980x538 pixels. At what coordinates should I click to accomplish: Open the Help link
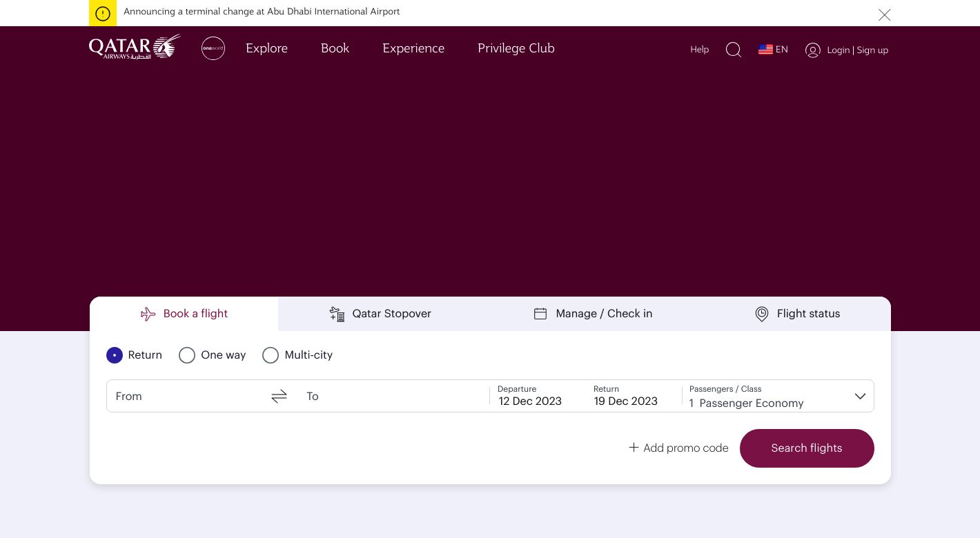[x=700, y=50]
